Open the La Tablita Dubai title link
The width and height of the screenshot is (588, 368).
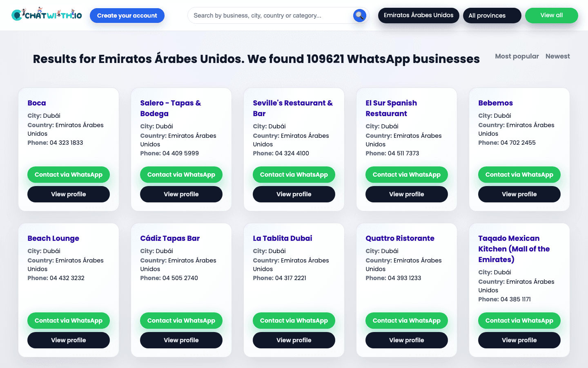click(x=283, y=238)
